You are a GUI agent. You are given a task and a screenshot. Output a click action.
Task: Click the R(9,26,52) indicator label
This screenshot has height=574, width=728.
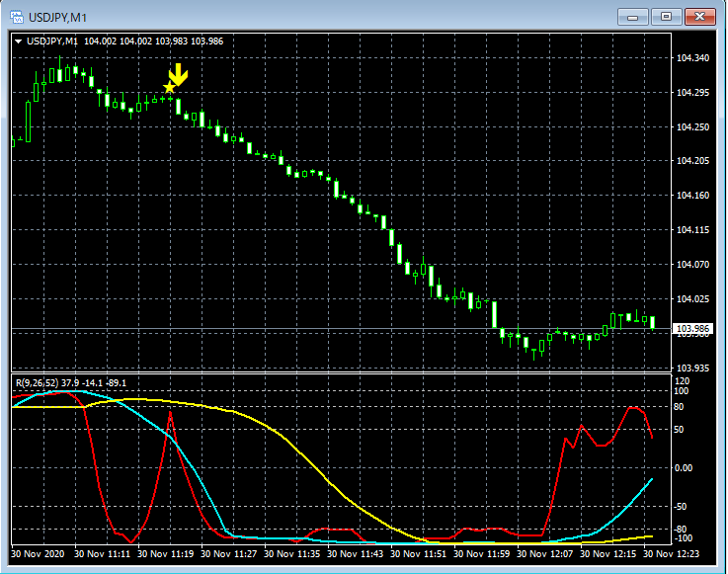[x=36, y=382]
